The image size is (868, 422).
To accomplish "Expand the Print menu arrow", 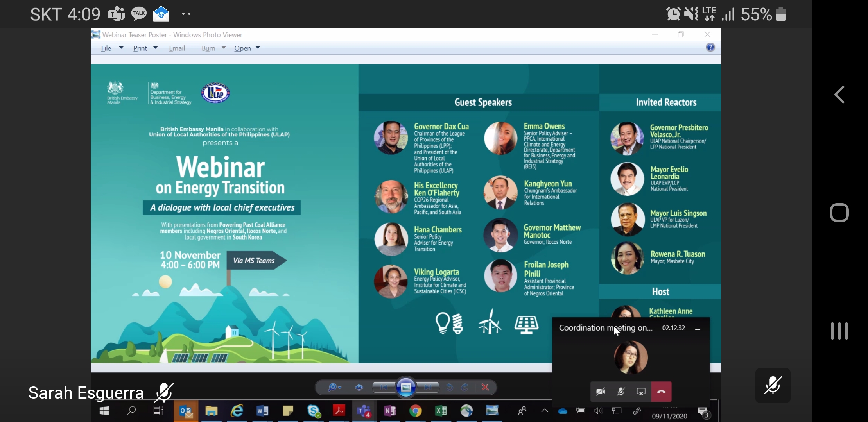I will tap(155, 48).
